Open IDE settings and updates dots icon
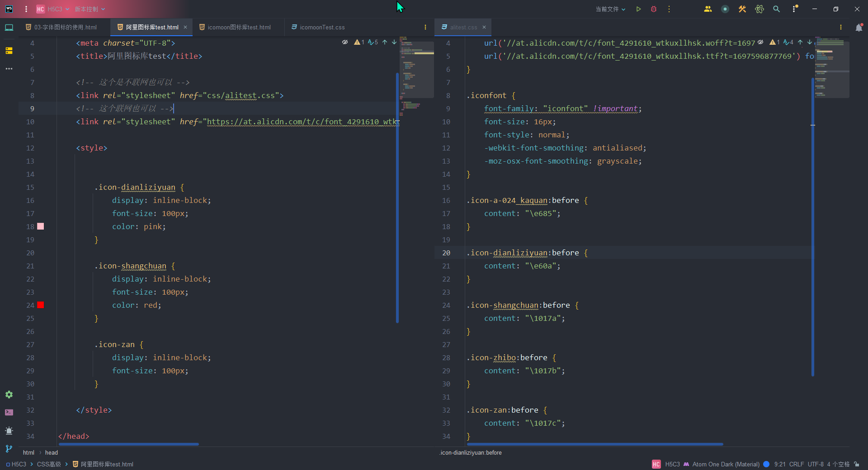This screenshot has width=868, height=470. (x=795, y=9)
